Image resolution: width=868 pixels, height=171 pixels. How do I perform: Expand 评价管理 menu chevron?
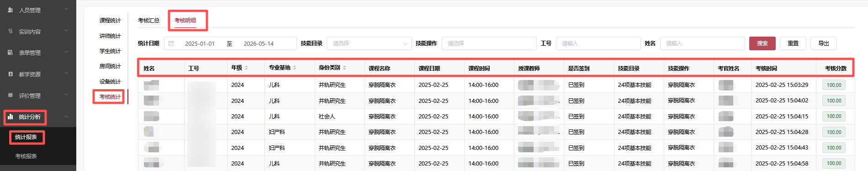(x=66, y=95)
